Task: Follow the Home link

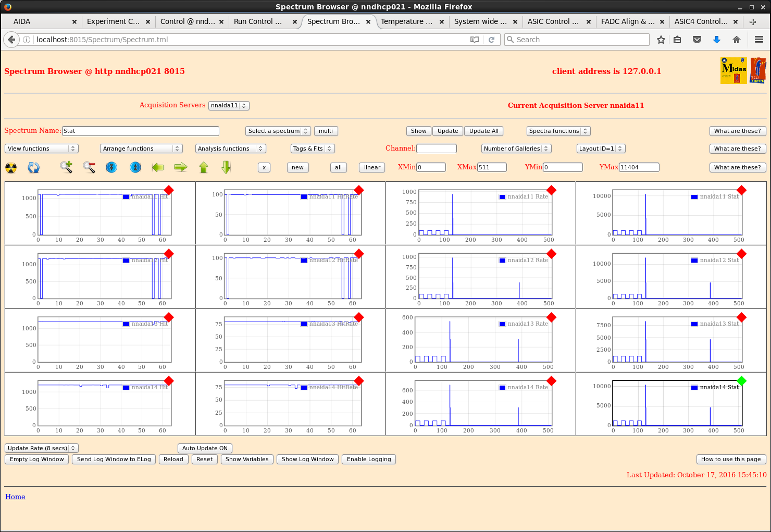Action: pos(15,497)
